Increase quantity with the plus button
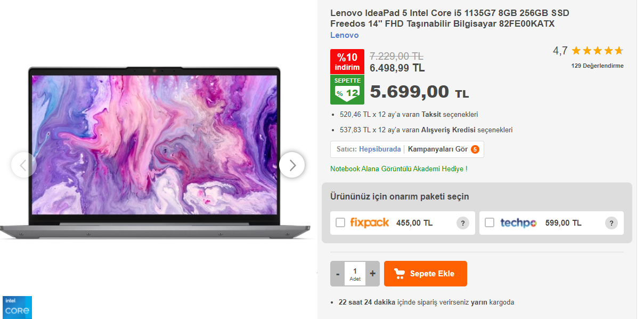 point(372,274)
